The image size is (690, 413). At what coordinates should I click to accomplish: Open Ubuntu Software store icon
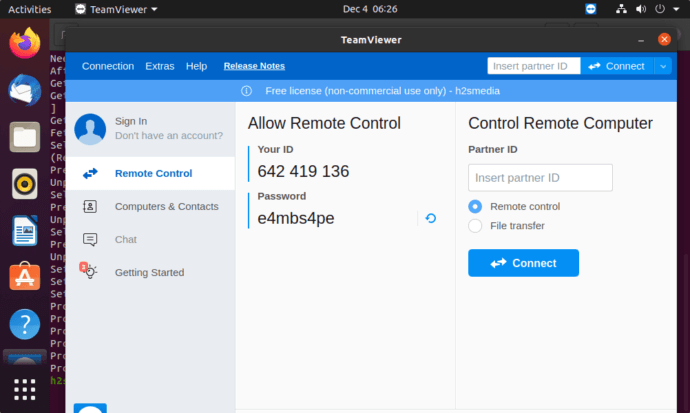tap(25, 277)
